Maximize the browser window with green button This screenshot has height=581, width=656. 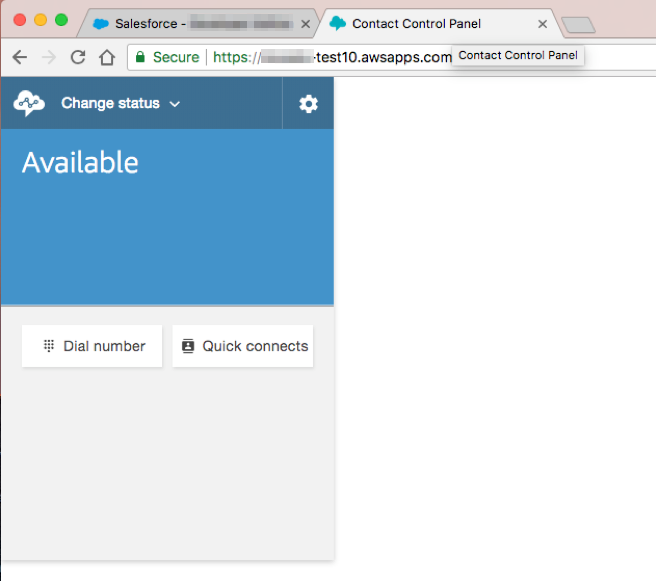62,20
